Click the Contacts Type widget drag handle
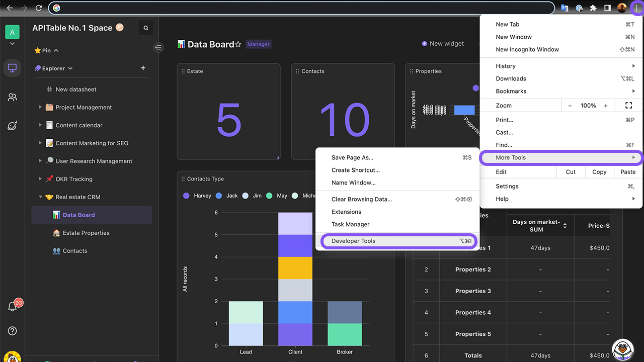Screen dimensions: 644x362 point(183,179)
